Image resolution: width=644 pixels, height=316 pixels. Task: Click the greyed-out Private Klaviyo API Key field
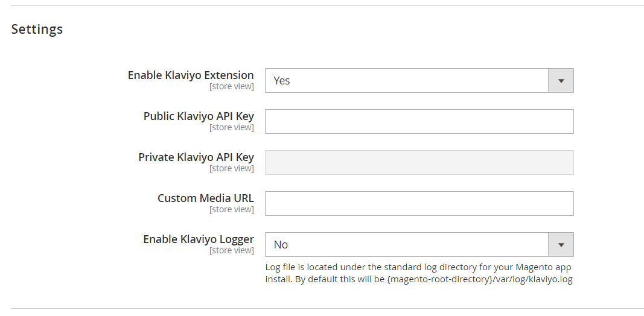[x=419, y=162]
